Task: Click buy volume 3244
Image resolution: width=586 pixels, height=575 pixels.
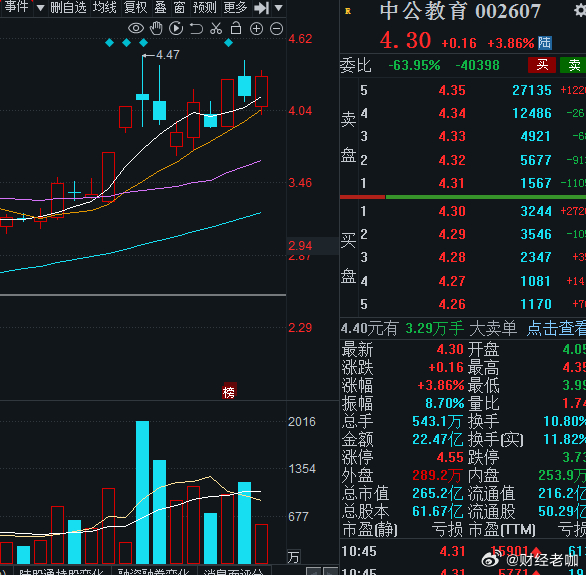Action: (536, 211)
